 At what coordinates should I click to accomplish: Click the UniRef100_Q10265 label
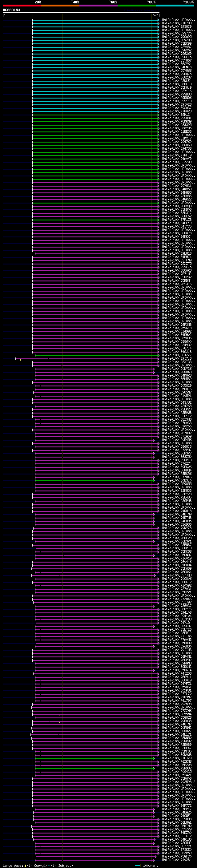[177, 426]
